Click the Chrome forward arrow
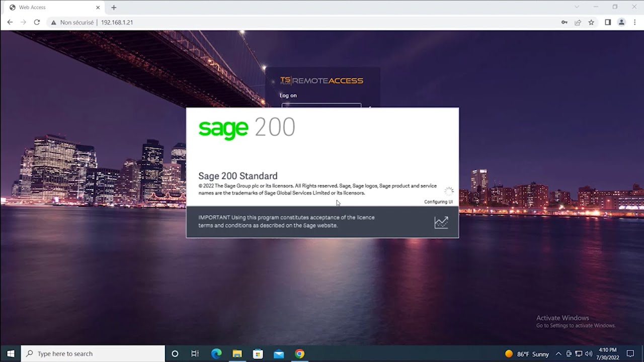The height and width of the screenshot is (362, 644). [x=23, y=22]
